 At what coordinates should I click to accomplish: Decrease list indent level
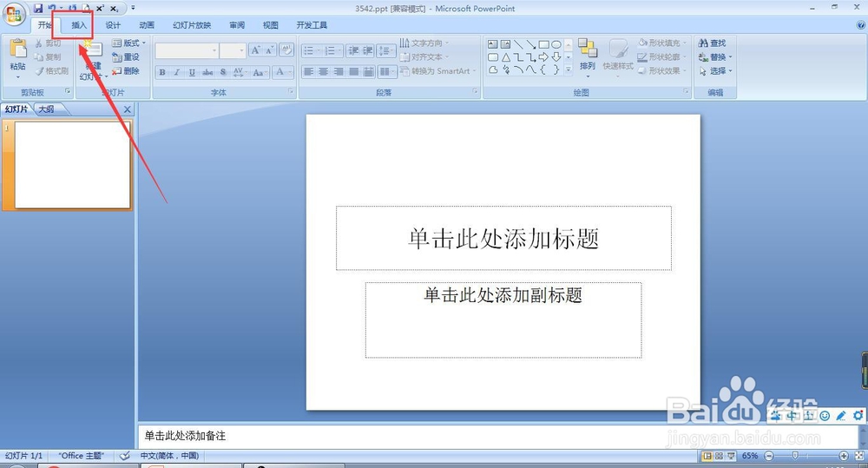[x=353, y=51]
